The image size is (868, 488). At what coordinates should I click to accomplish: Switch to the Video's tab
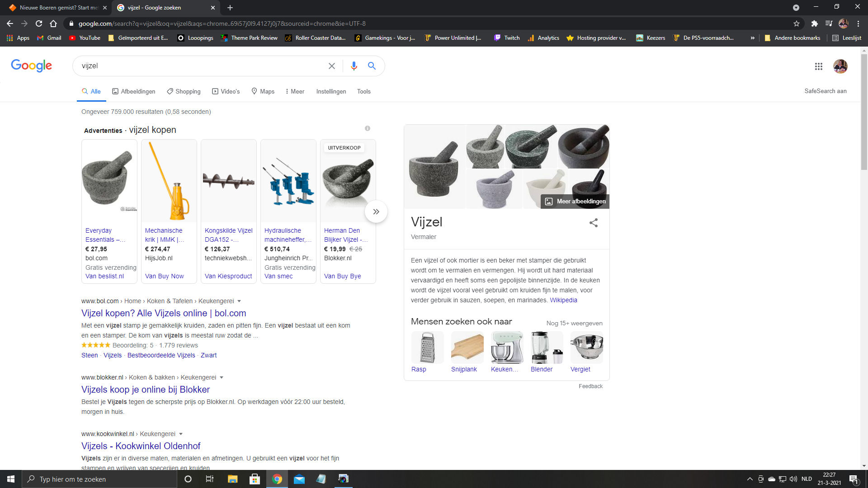226,91
